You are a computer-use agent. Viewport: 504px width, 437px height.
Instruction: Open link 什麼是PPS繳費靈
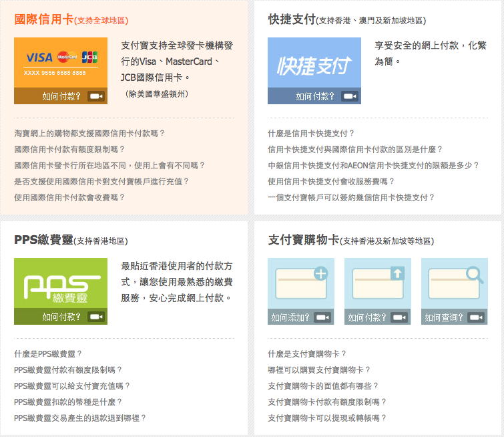(48, 354)
